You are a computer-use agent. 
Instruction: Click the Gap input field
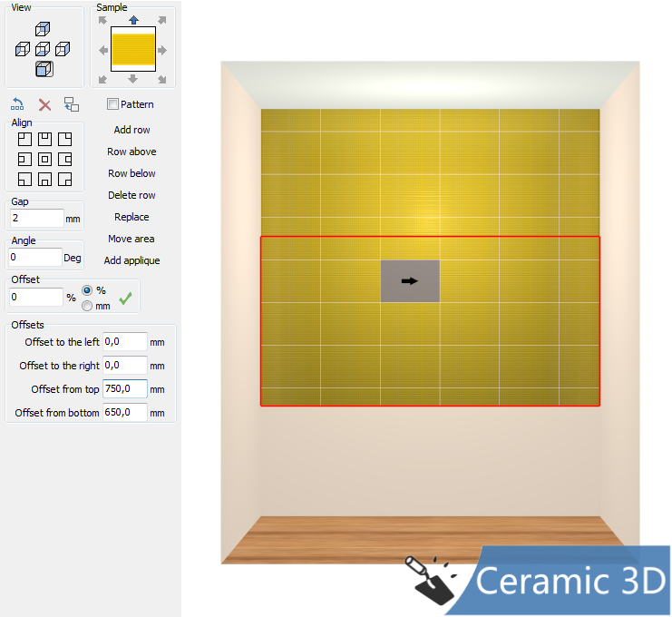pos(36,219)
